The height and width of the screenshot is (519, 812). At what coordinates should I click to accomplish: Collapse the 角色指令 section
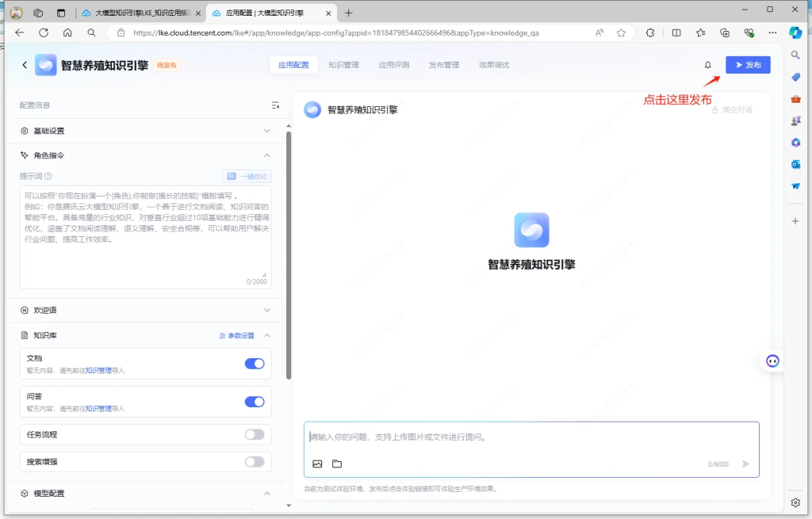(267, 155)
